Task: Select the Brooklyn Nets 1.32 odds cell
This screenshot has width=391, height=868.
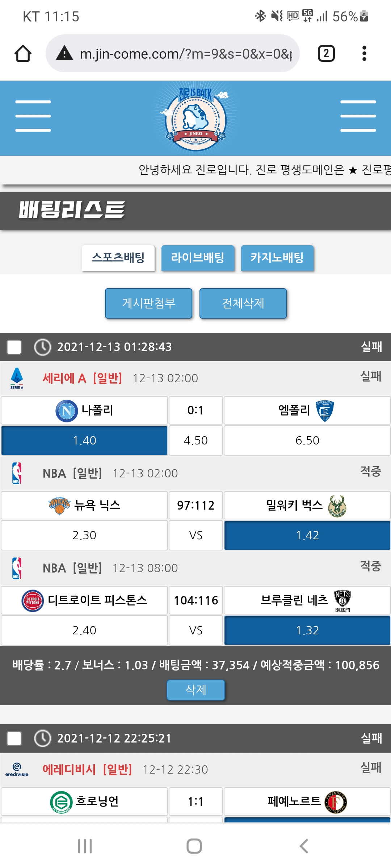Action: 307,630
